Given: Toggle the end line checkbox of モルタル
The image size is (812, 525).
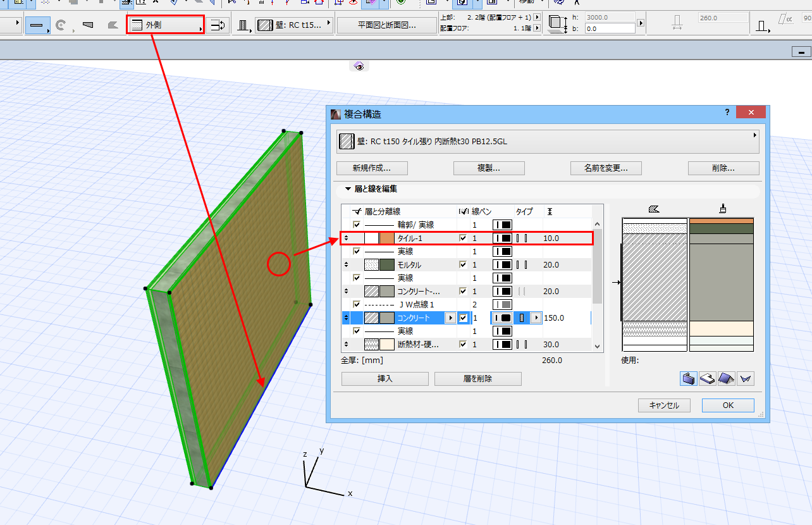Looking at the screenshot, I should tap(464, 265).
